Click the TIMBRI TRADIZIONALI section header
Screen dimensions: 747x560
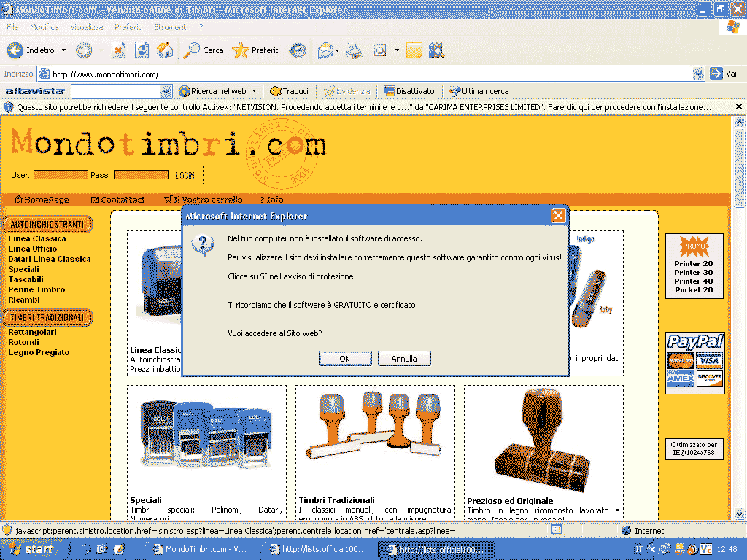47,317
